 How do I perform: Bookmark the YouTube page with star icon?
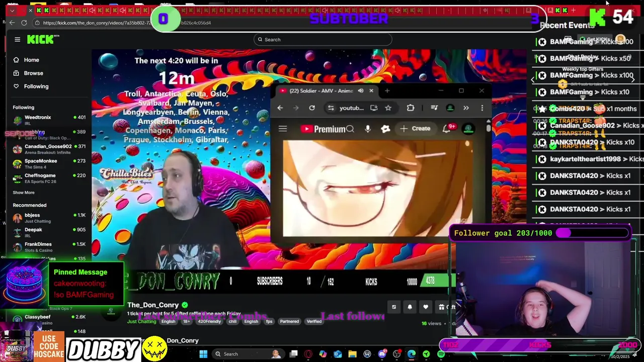click(x=388, y=108)
